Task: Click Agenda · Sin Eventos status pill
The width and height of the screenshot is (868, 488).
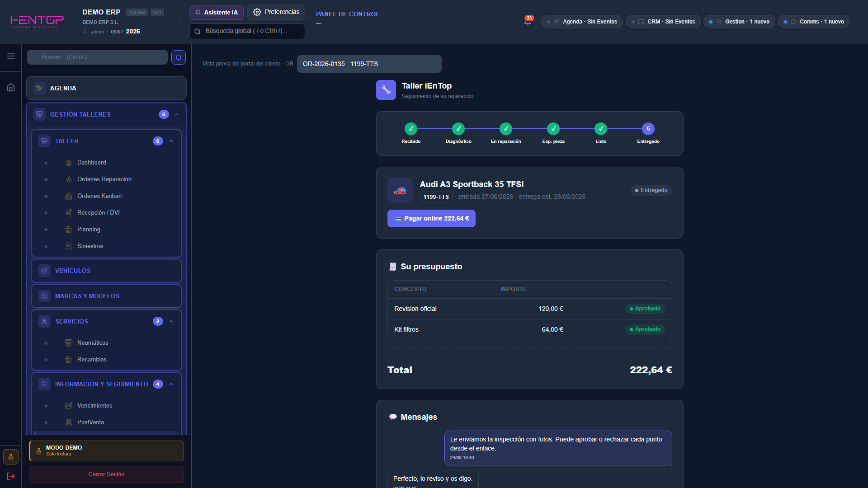Action: 582,22
